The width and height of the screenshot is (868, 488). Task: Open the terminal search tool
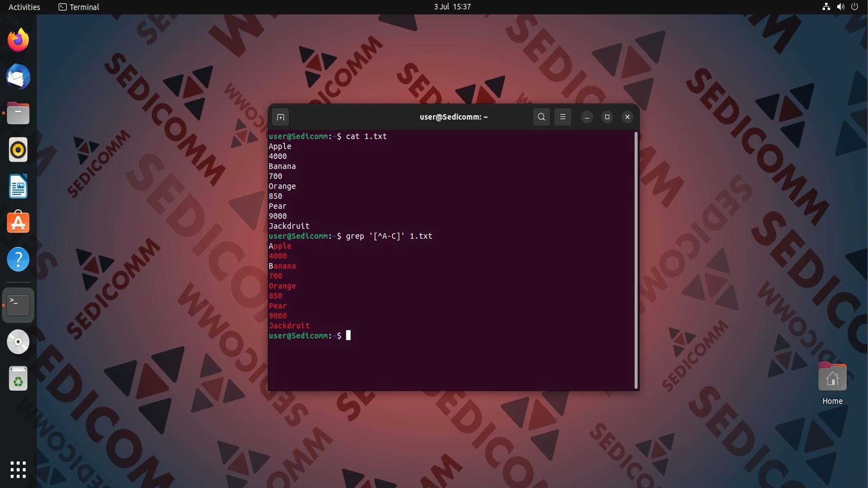(541, 117)
